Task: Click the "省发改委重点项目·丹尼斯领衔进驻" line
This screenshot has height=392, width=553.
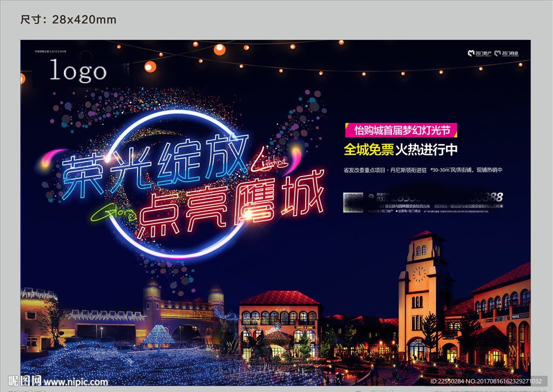Action: point(385,170)
